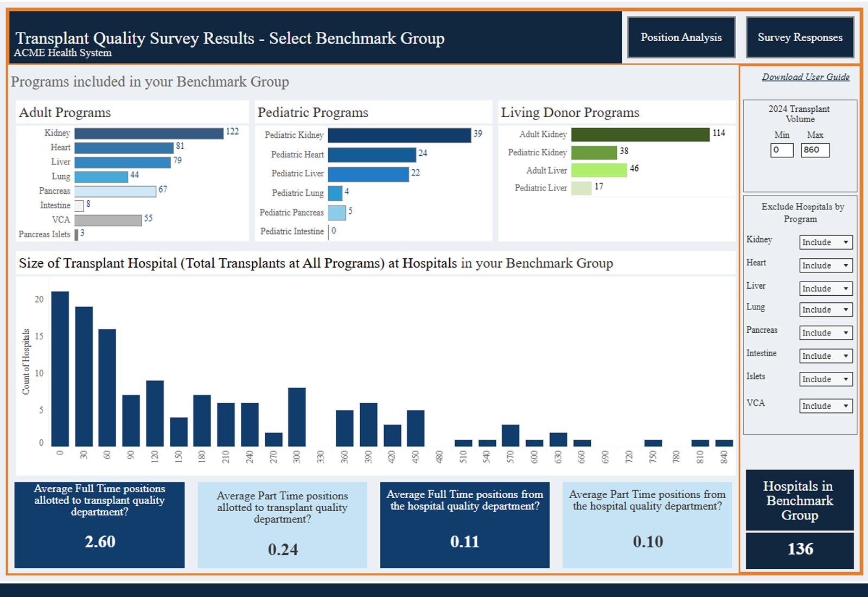Select the Pediatric Heart bar
This screenshot has height=597, width=868.
pos(372,155)
